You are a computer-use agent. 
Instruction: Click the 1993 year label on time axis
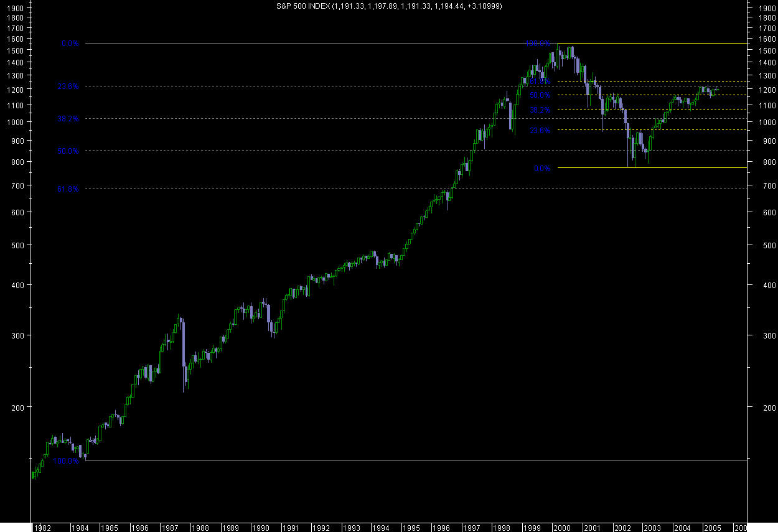(351, 528)
